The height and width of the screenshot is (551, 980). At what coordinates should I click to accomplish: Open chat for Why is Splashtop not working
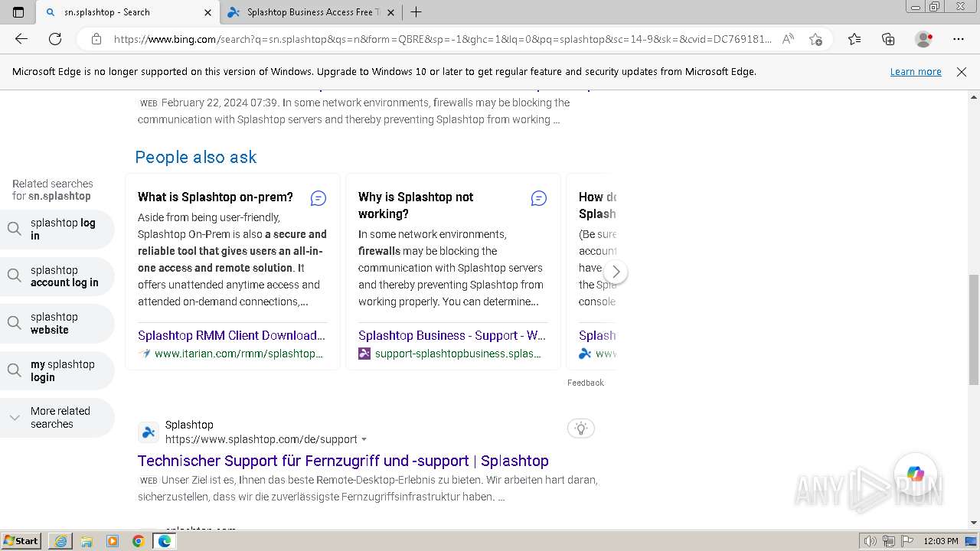539,198
